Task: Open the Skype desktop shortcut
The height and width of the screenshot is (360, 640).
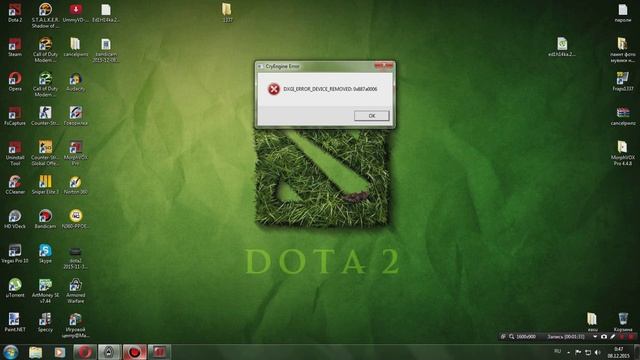Action: click(x=45, y=253)
